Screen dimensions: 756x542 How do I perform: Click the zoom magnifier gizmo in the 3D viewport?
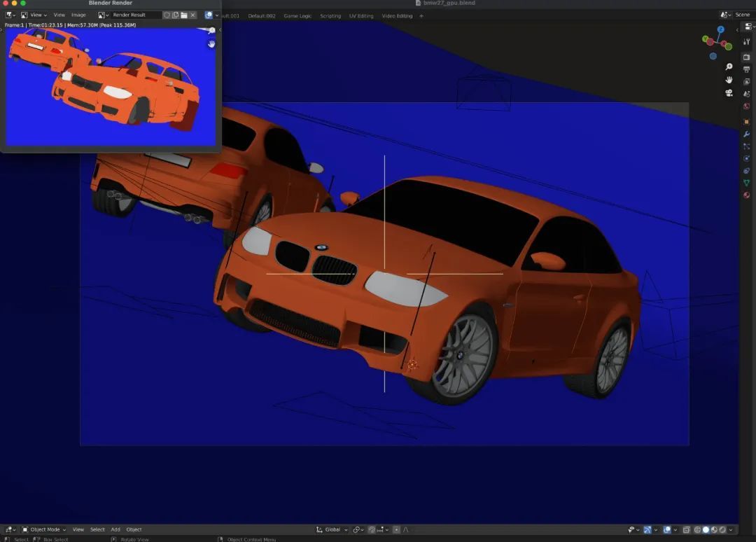pyautogui.click(x=729, y=67)
